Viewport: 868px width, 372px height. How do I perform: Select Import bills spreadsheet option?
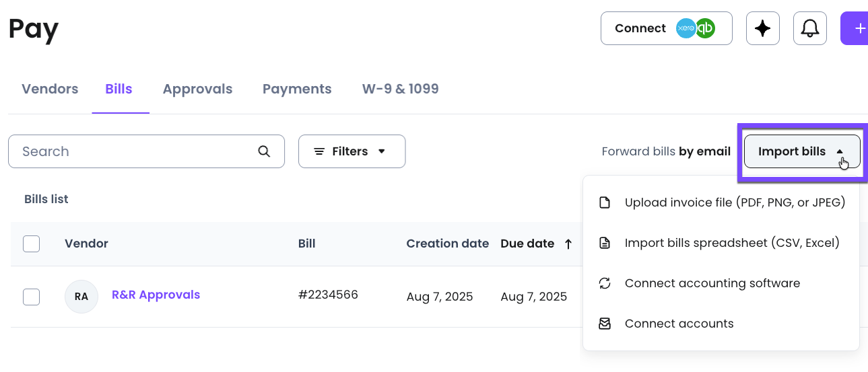coord(732,243)
